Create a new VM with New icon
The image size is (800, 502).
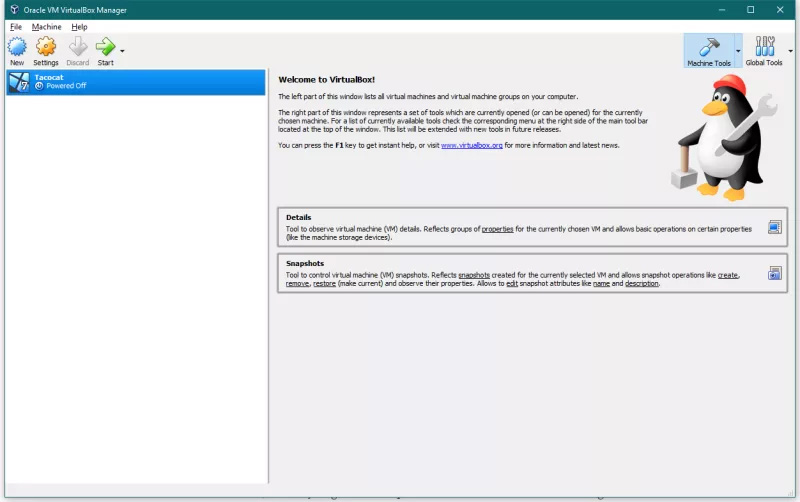tap(17, 46)
